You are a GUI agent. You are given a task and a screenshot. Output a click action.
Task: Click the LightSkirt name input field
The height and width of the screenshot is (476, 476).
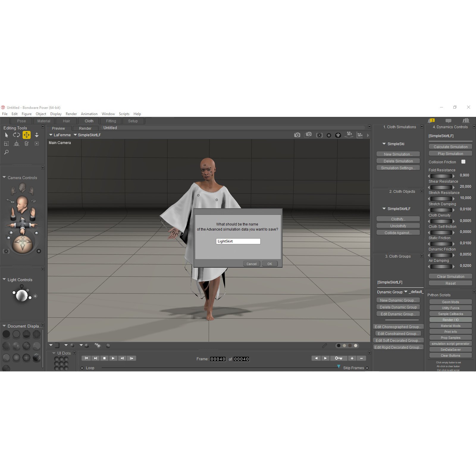(238, 241)
